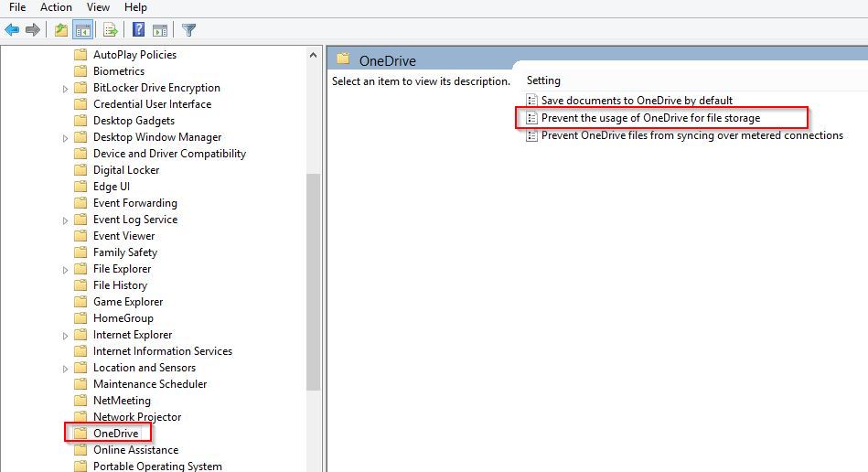Click the Up one level folder icon
The image size is (868, 472).
[61, 30]
